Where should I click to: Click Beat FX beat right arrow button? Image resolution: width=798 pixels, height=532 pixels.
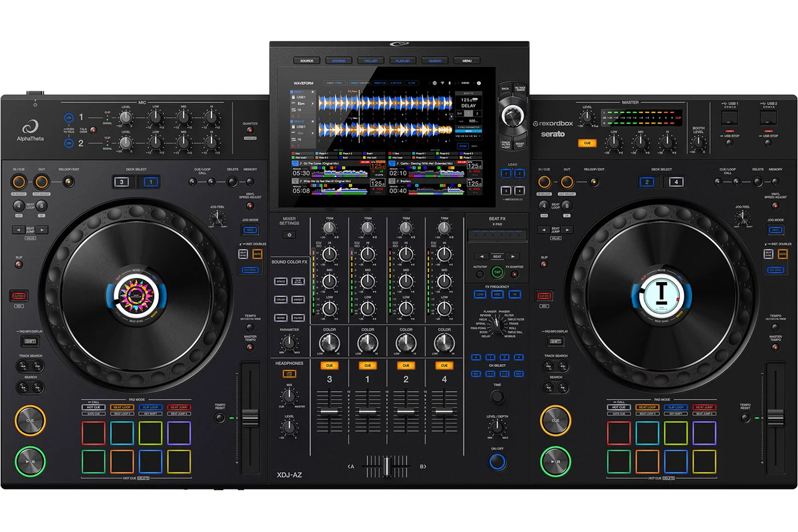tap(513, 257)
